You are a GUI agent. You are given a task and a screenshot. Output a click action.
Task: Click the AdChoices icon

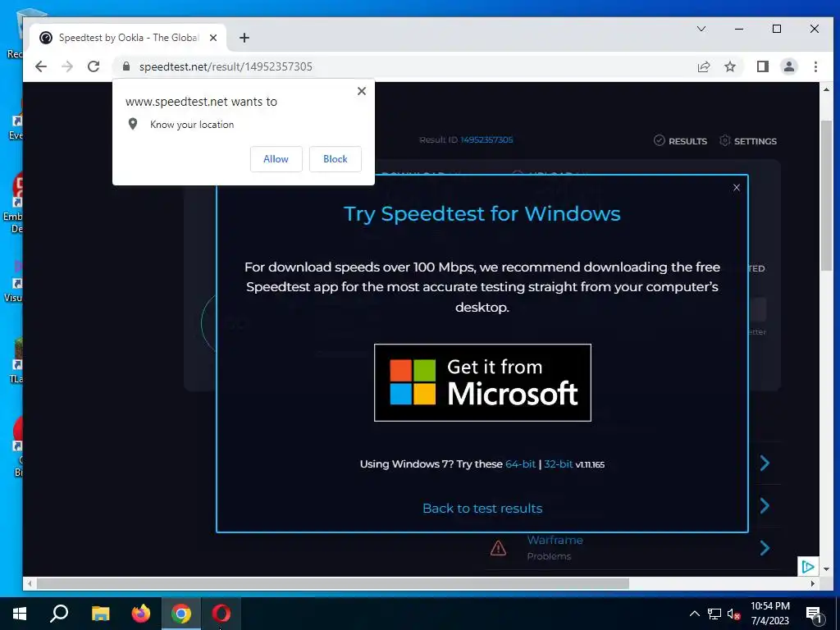[x=807, y=567]
